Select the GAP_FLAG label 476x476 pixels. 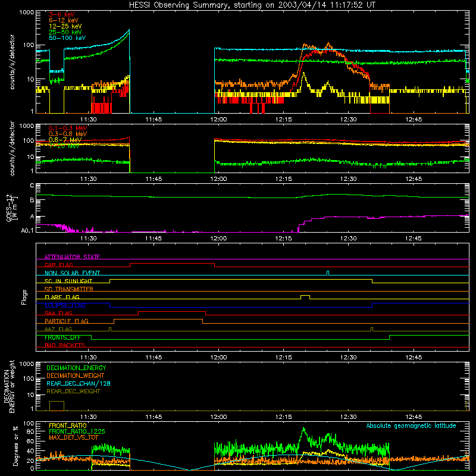point(58,265)
